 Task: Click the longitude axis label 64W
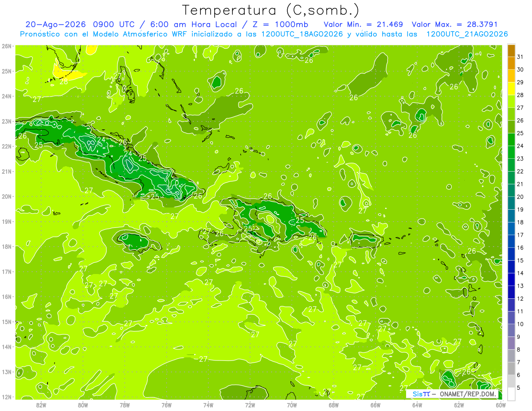click(x=417, y=405)
